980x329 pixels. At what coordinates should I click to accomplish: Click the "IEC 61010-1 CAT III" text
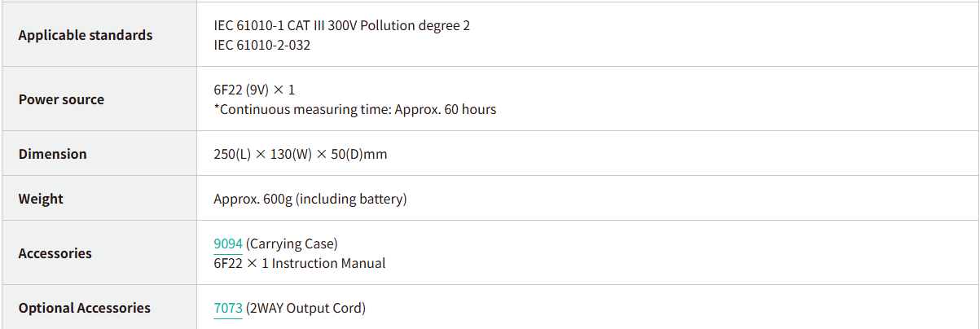click(269, 25)
